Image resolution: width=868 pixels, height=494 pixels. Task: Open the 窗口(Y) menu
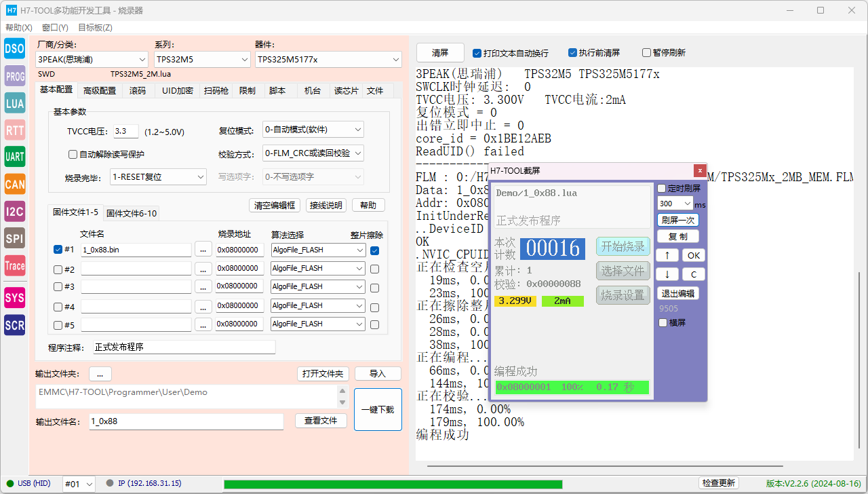55,28
